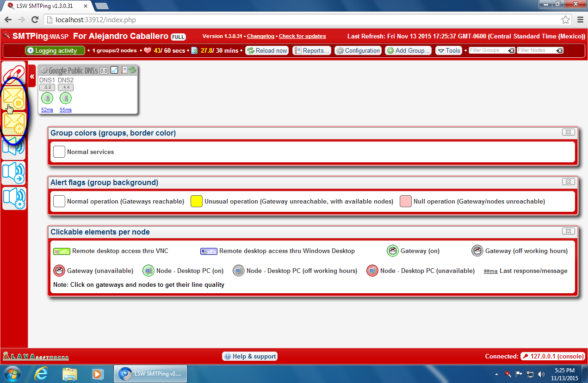Click the DNS2 green node icon
The image size is (588, 383).
pos(66,98)
